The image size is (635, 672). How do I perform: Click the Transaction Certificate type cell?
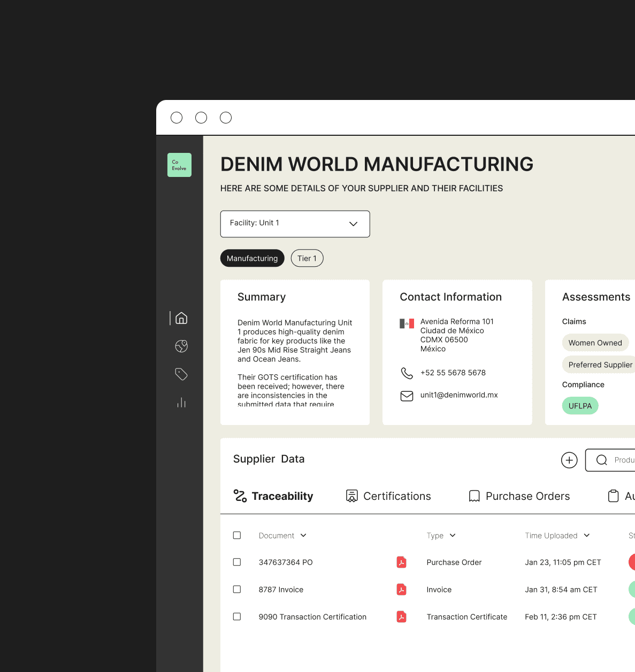[x=467, y=617]
